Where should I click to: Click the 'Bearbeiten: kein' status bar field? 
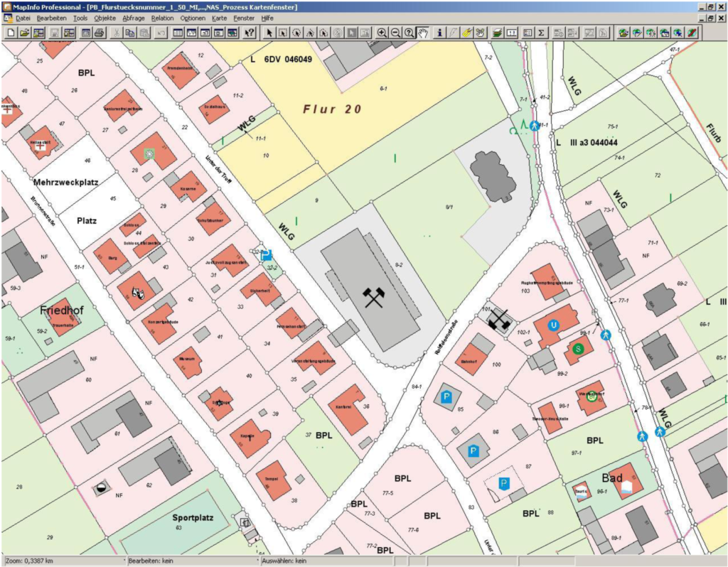pyautogui.click(x=185, y=561)
